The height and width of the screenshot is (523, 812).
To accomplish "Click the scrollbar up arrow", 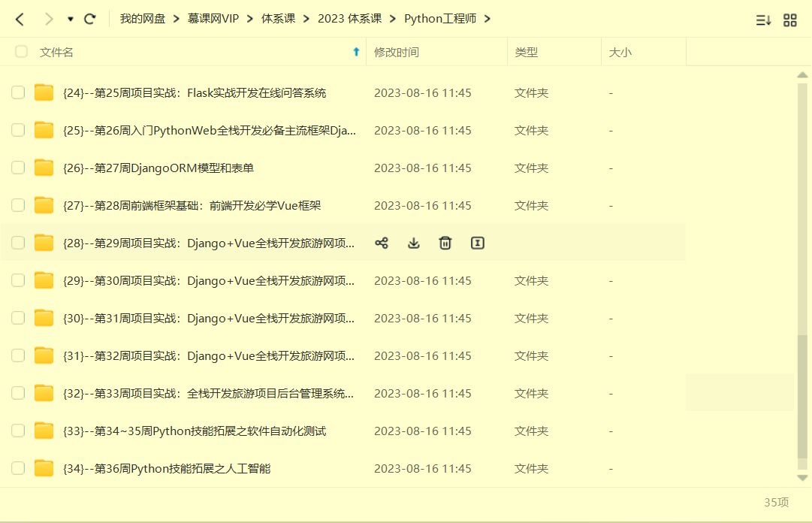I will 802,75.
